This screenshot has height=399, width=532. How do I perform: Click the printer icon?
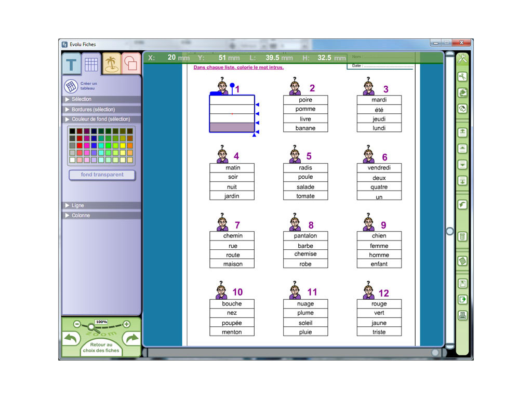click(x=462, y=315)
